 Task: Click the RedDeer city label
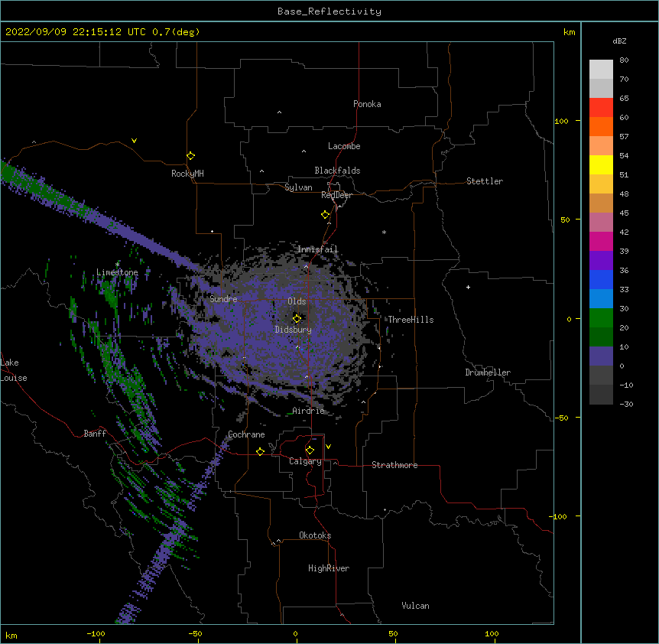click(336, 195)
